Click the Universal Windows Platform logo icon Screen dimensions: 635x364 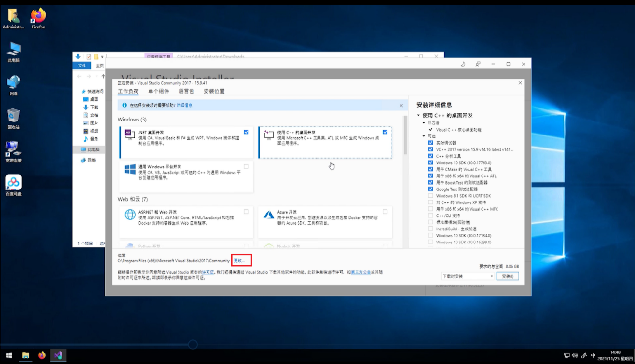tap(130, 169)
